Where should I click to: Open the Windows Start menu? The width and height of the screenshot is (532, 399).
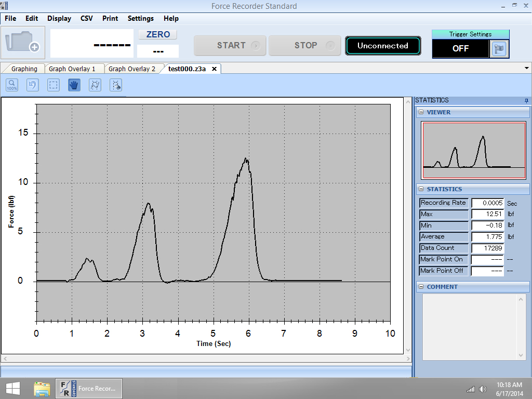tap(13, 389)
